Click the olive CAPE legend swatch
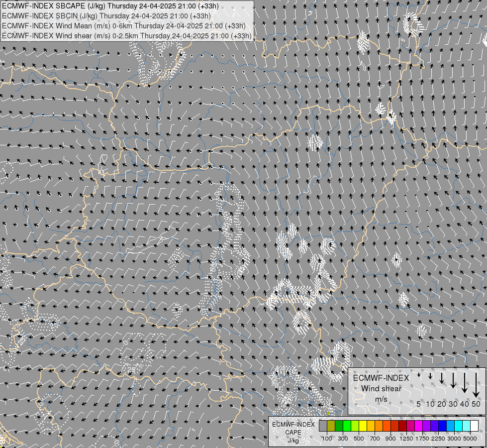The width and height of the screenshot is (487, 448). tap(331, 426)
